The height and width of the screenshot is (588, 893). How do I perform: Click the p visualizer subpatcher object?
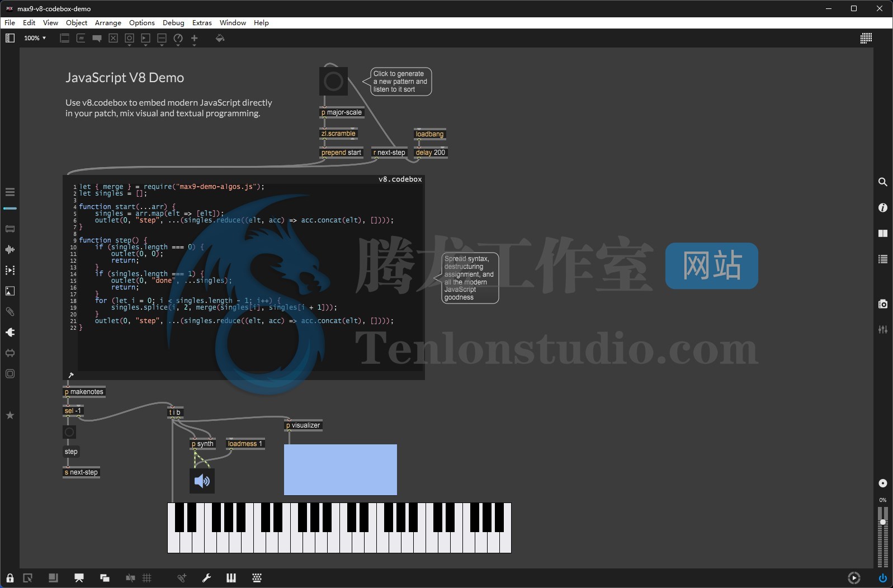point(303,425)
